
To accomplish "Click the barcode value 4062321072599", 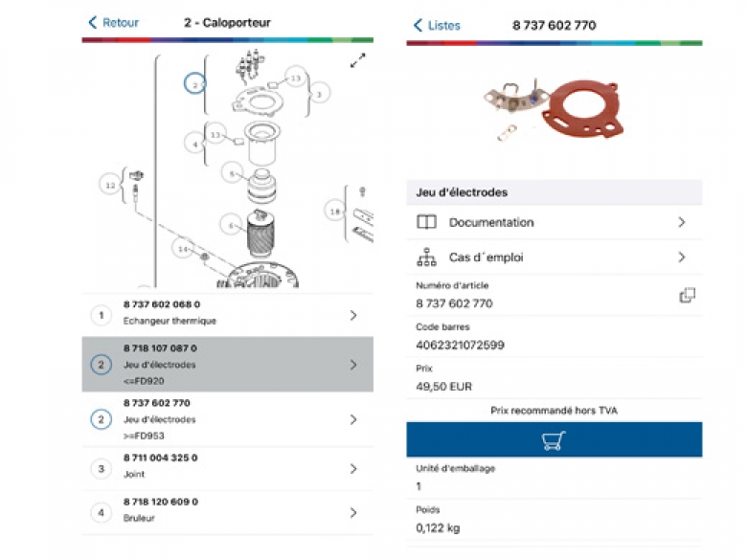I will tap(460, 345).
